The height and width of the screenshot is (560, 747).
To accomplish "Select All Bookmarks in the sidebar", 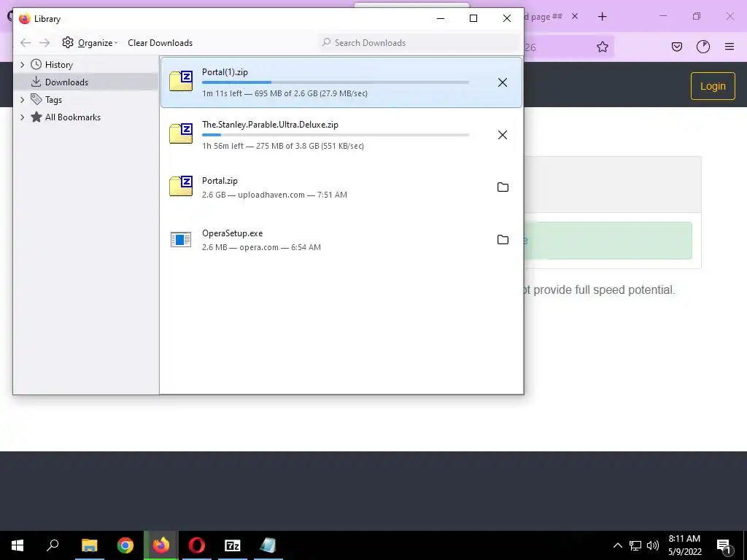I will coord(72,117).
